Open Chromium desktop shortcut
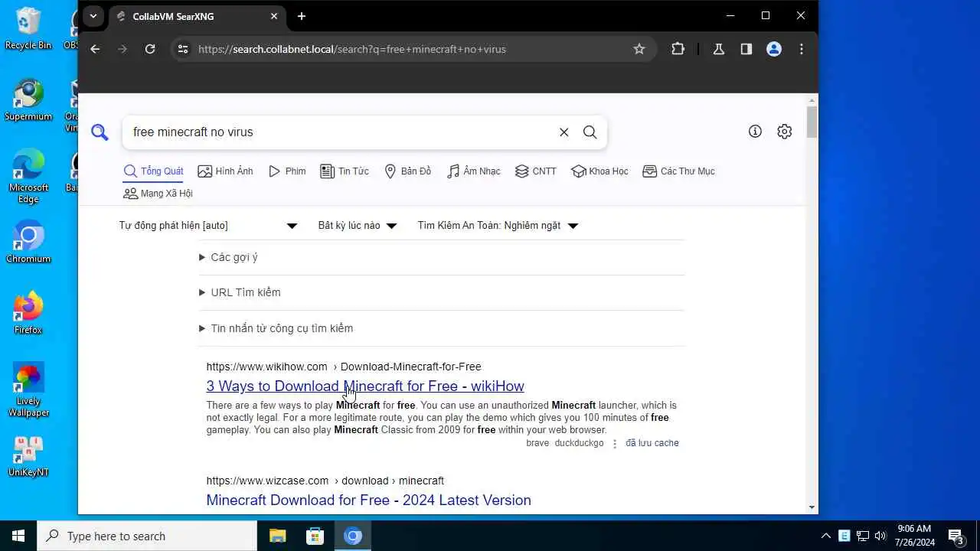Image resolution: width=980 pixels, height=551 pixels. pyautogui.click(x=28, y=242)
